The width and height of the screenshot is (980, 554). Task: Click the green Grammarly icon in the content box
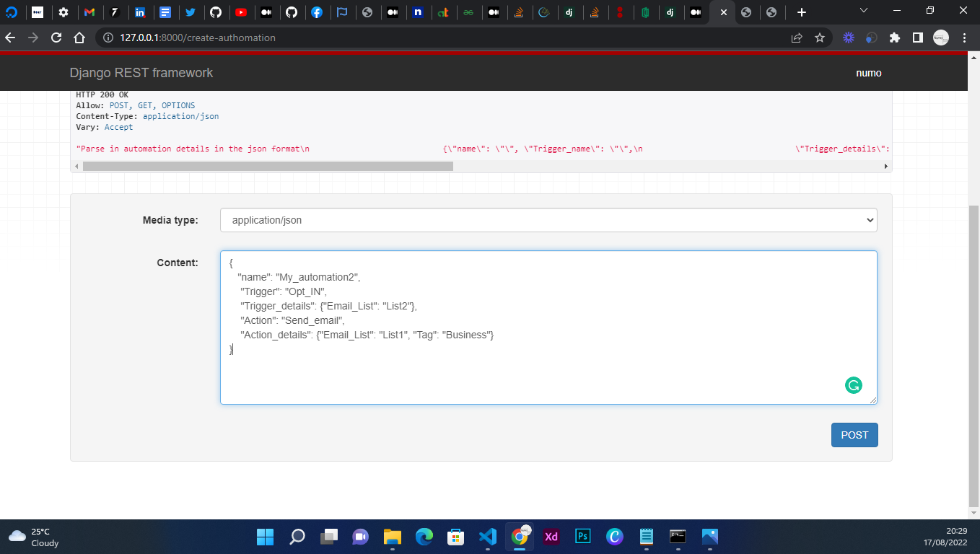point(854,385)
